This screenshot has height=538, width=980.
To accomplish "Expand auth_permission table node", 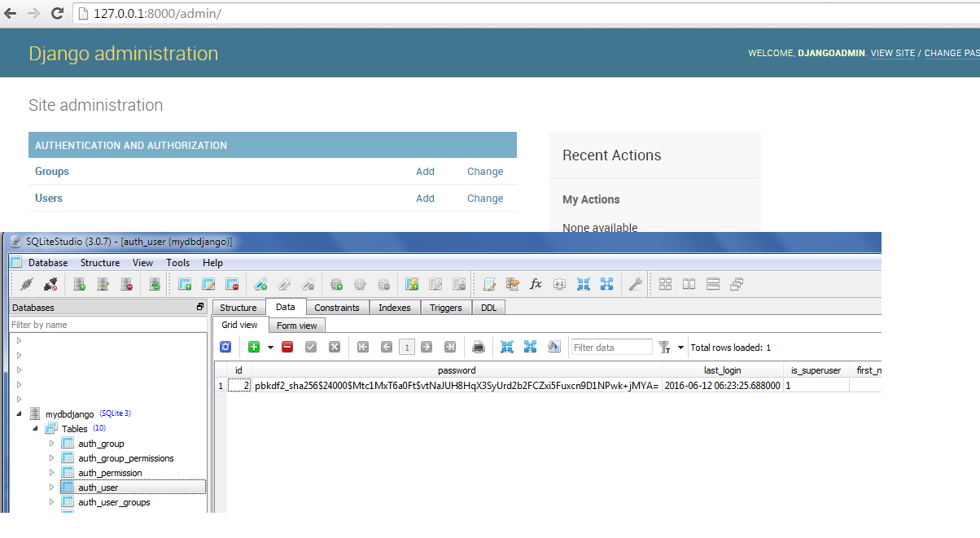I will coord(52,473).
